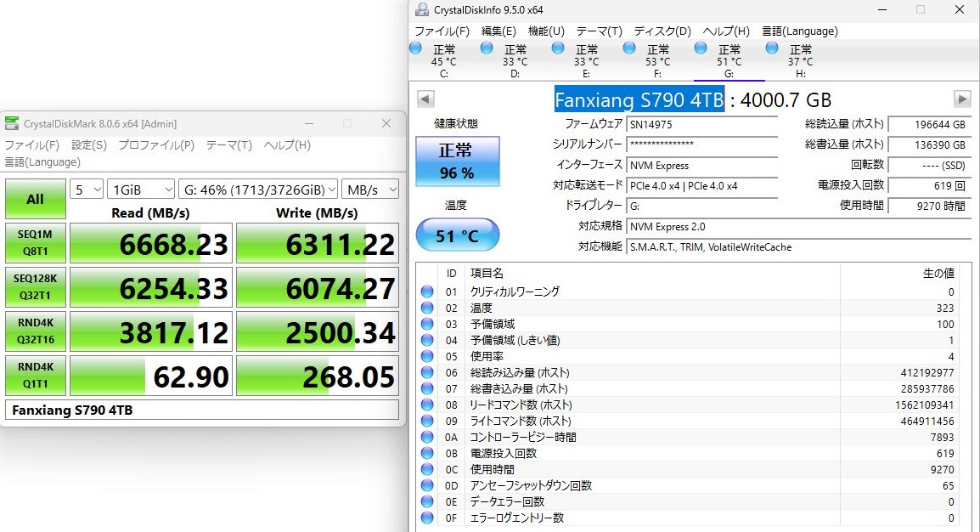Click status dot for データエラー回数 row
The width and height of the screenshot is (980, 532).
[x=427, y=501]
